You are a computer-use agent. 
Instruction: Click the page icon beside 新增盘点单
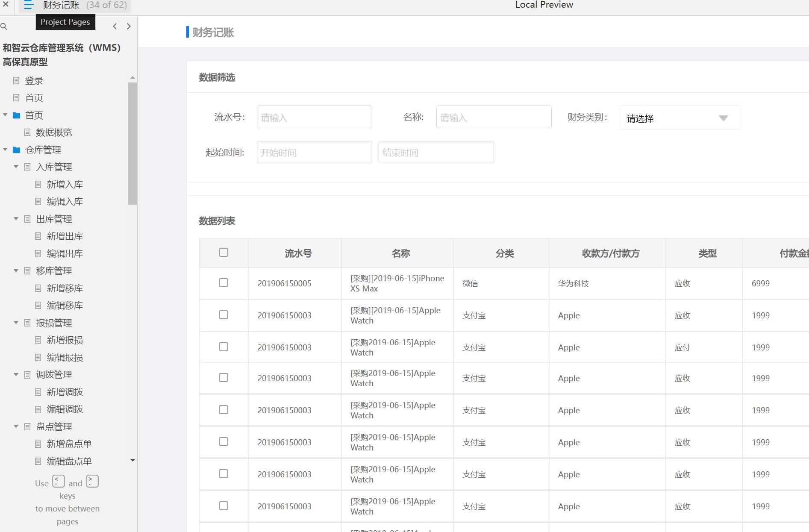pyautogui.click(x=38, y=444)
